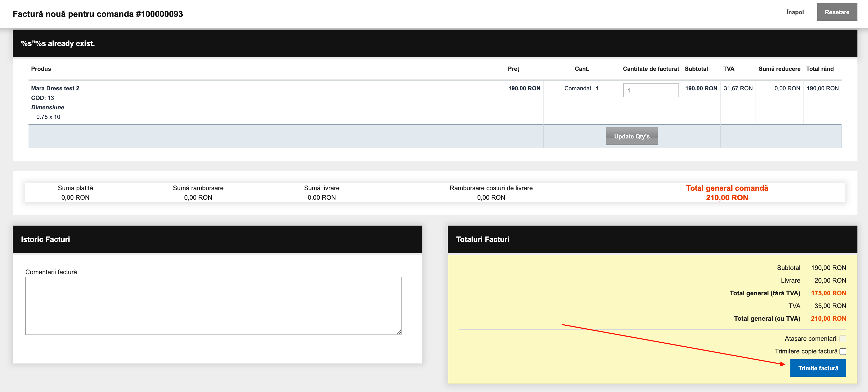Click the Resetare button
The height and width of the screenshot is (392, 868).
click(x=837, y=12)
